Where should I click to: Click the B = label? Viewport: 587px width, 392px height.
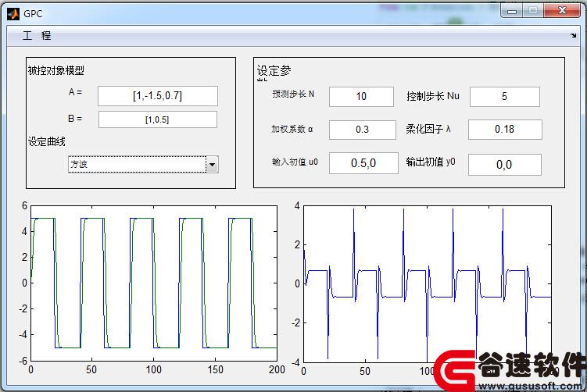pos(75,119)
